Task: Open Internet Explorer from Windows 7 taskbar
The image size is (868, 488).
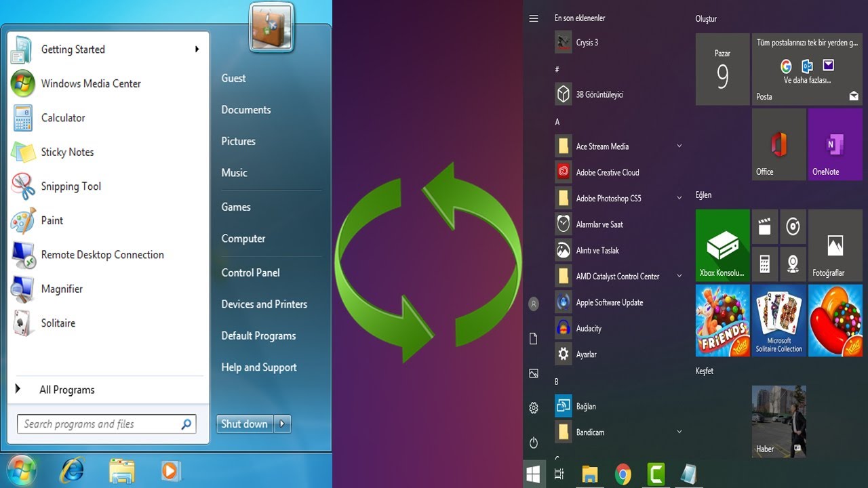Action: point(71,470)
